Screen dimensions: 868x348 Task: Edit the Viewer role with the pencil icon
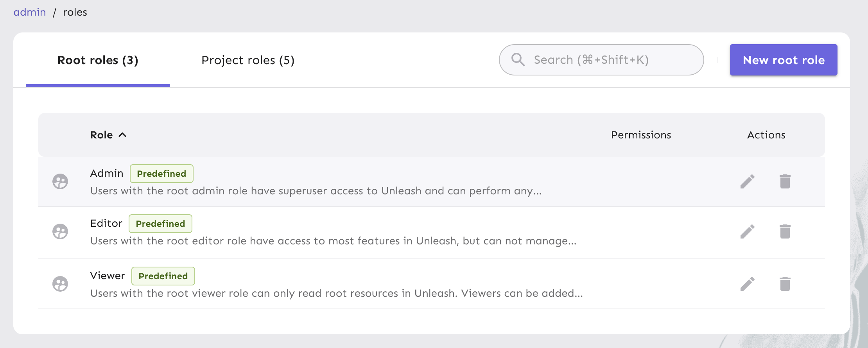747,284
